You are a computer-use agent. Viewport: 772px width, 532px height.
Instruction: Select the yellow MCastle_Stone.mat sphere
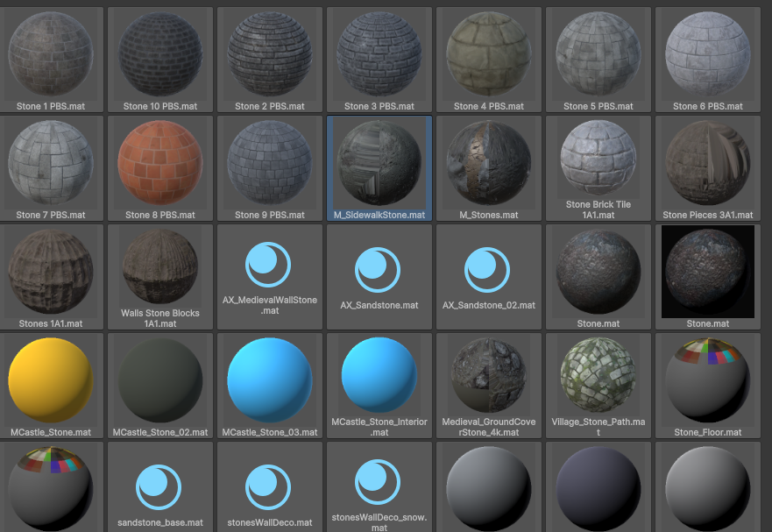coord(51,379)
